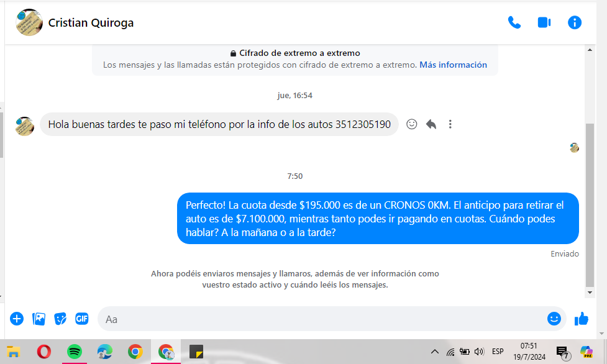Open Cristian Quiroga's header profile picture

29,23
